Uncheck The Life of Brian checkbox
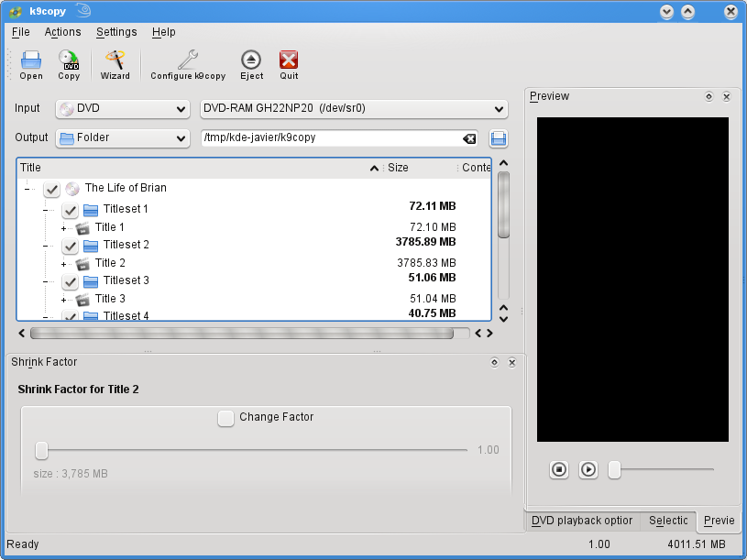 (51, 190)
